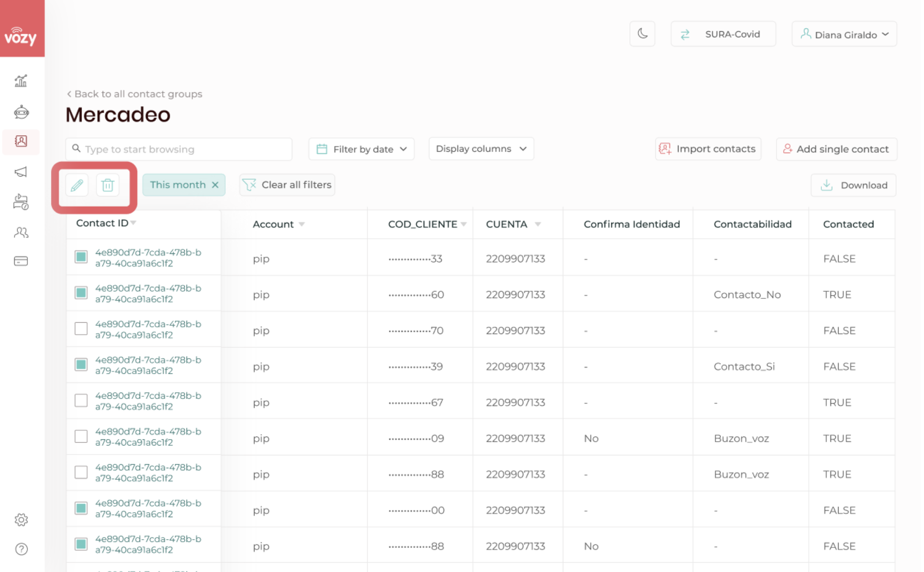The height and width of the screenshot is (572, 924).
Task: Focus the Type to start browsing search field
Action: click(x=179, y=149)
